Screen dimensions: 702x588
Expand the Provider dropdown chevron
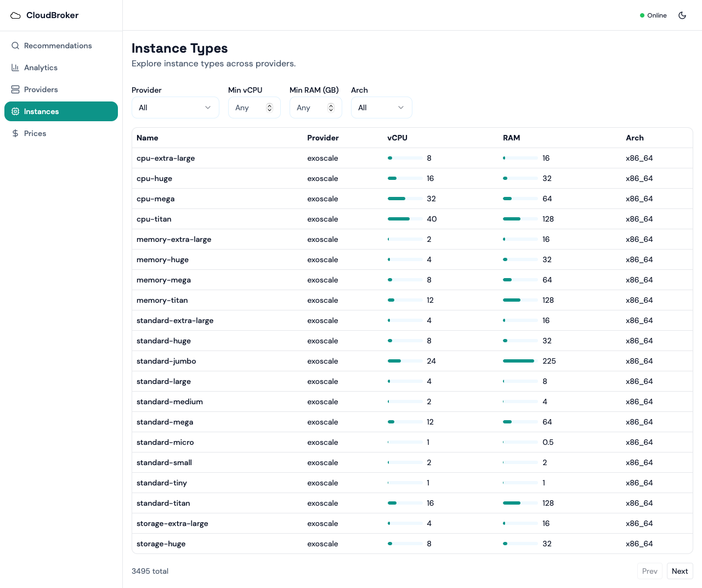pos(208,108)
